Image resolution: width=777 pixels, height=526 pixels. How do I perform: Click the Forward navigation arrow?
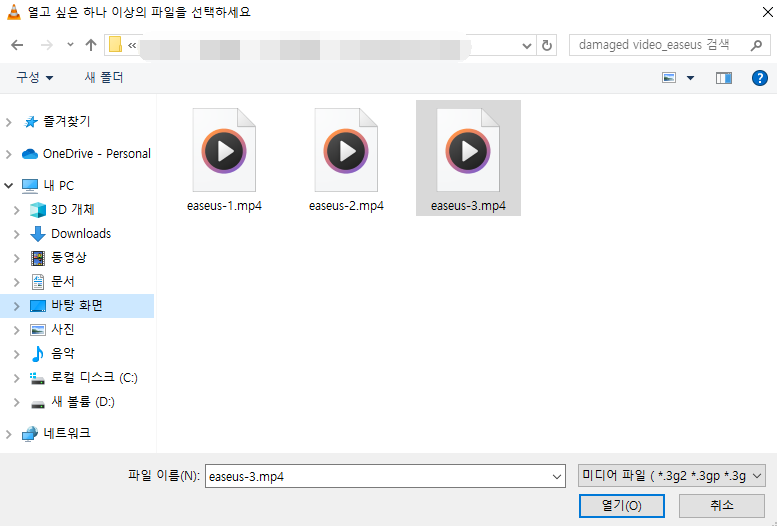click(x=47, y=46)
